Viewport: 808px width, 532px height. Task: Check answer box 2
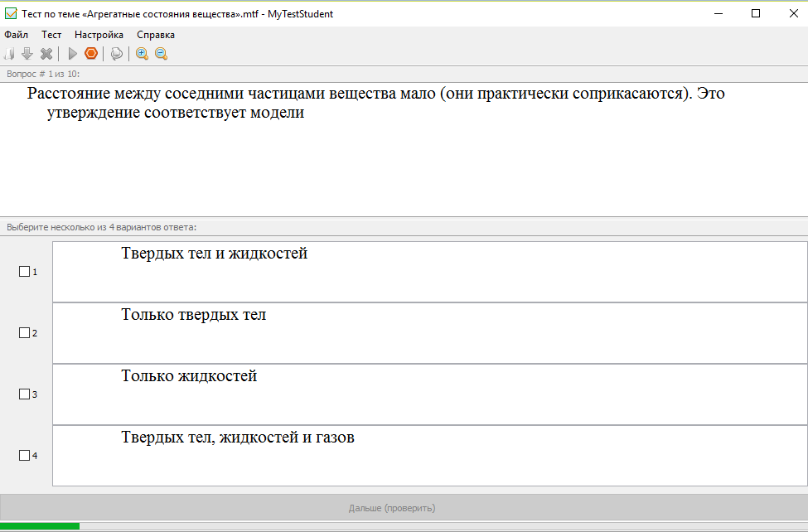click(x=24, y=333)
